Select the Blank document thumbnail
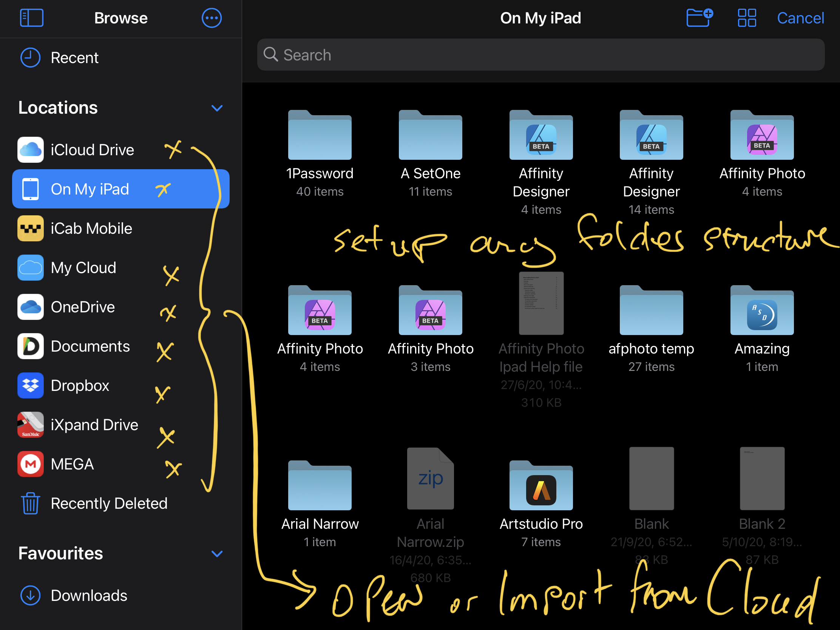The height and width of the screenshot is (630, 840). [652, 479]
